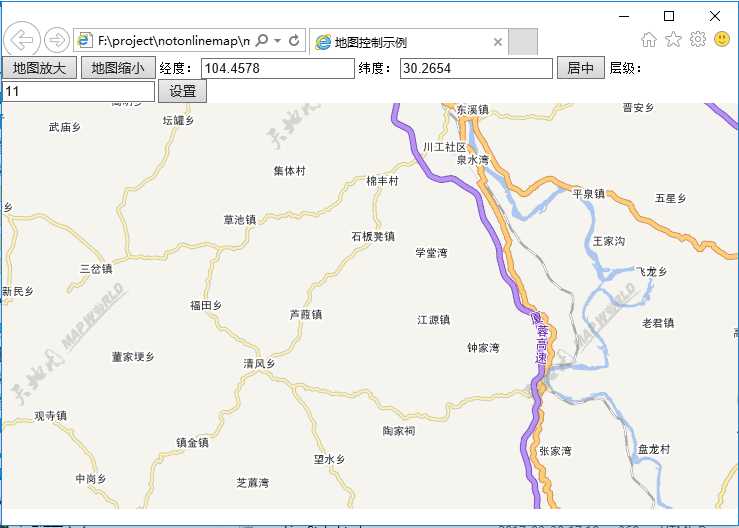739x528 pixels.
Task: Click 陶家祠 label on the map
Action: click(399, 431)
